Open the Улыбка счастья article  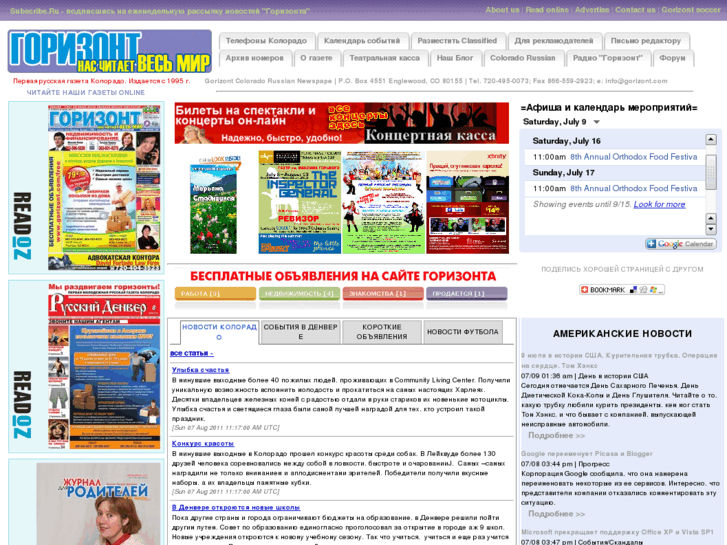(x=200, y=370)
